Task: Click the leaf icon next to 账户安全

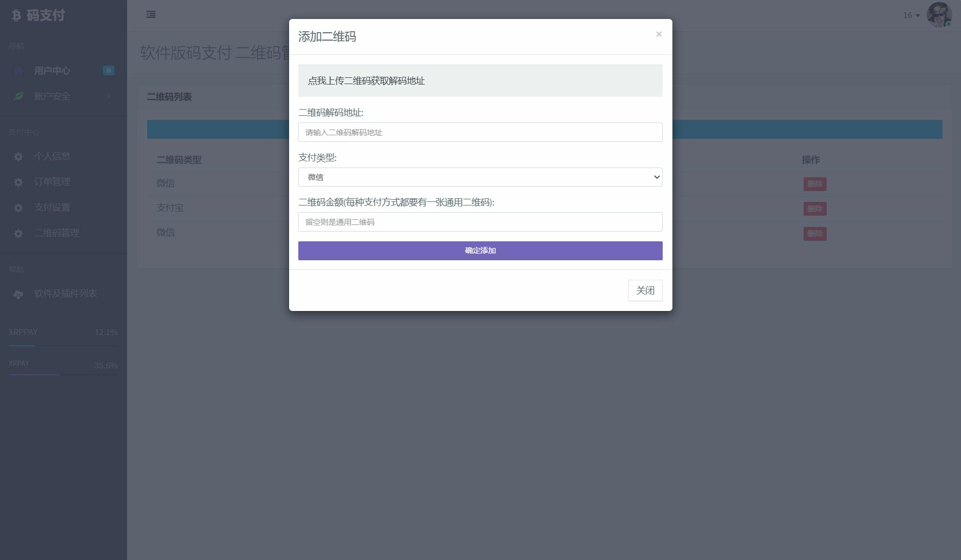Action: coord(18,96)
